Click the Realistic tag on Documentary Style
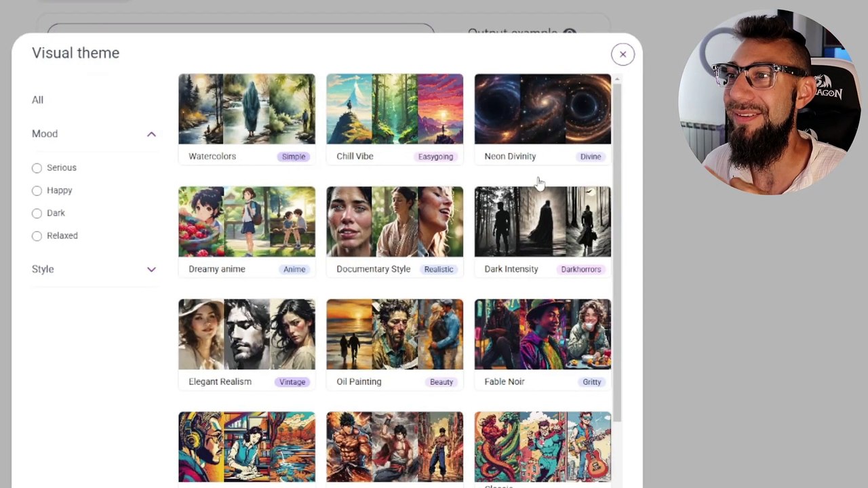This screenshot has height=488, width=868. point(439,269)
